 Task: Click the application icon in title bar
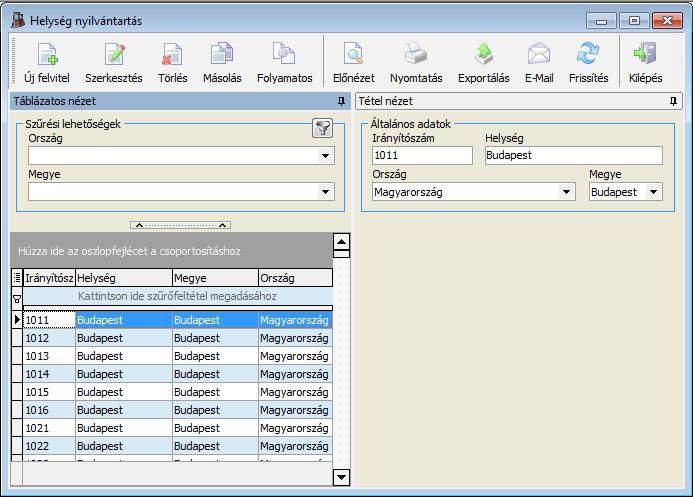coord(18,20)
